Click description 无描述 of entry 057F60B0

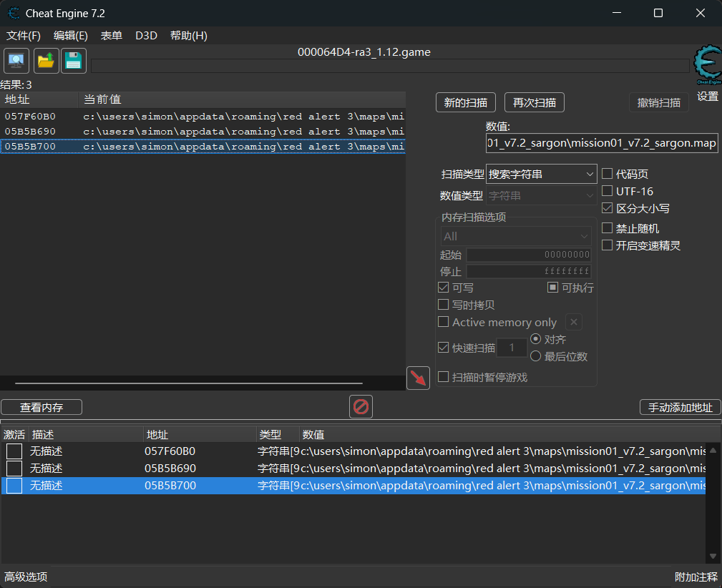(46, 451)
